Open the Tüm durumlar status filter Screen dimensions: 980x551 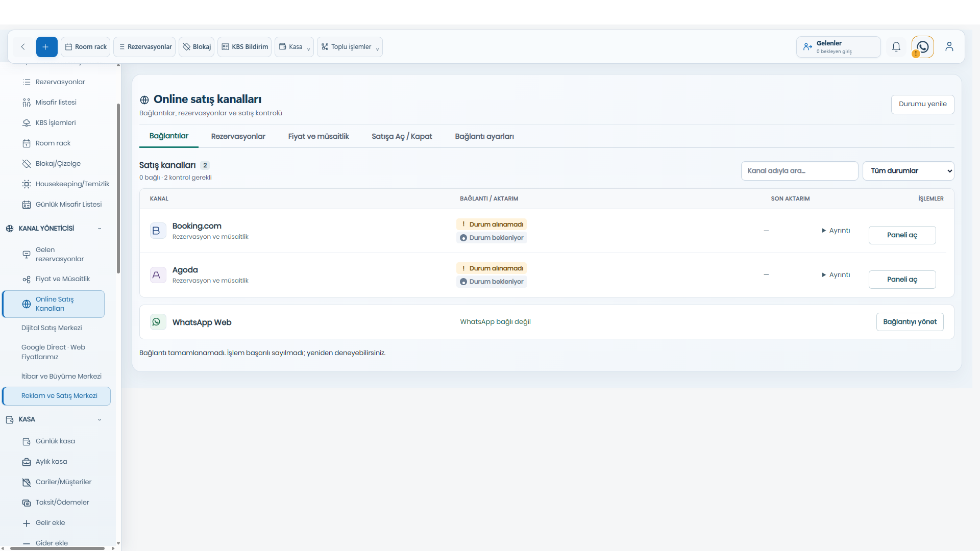tap(908, 171)
